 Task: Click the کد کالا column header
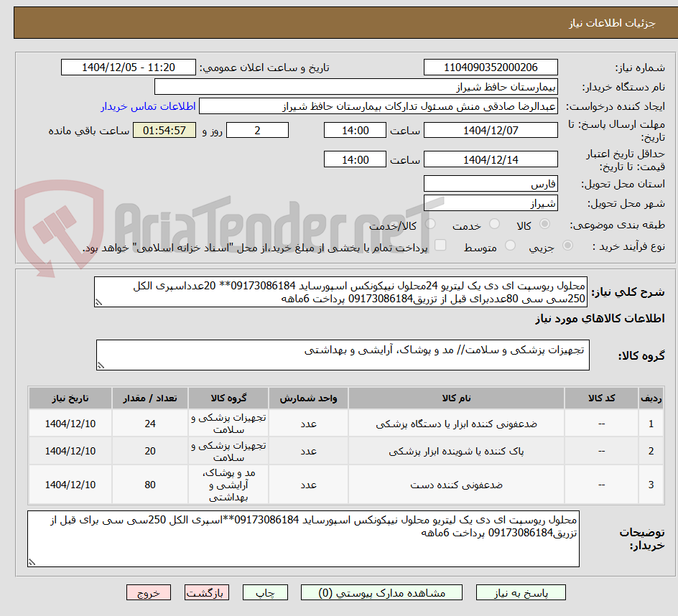coord(601,398)
